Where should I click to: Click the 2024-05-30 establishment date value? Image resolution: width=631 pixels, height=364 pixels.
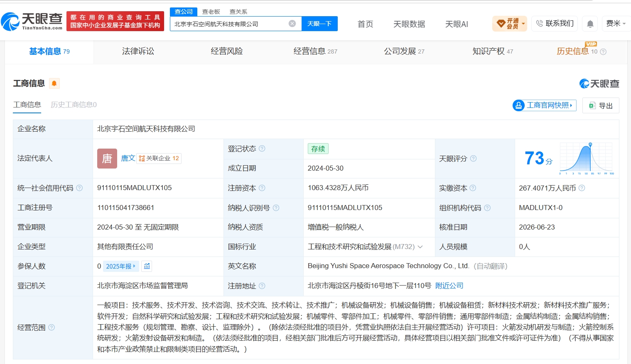326,168
